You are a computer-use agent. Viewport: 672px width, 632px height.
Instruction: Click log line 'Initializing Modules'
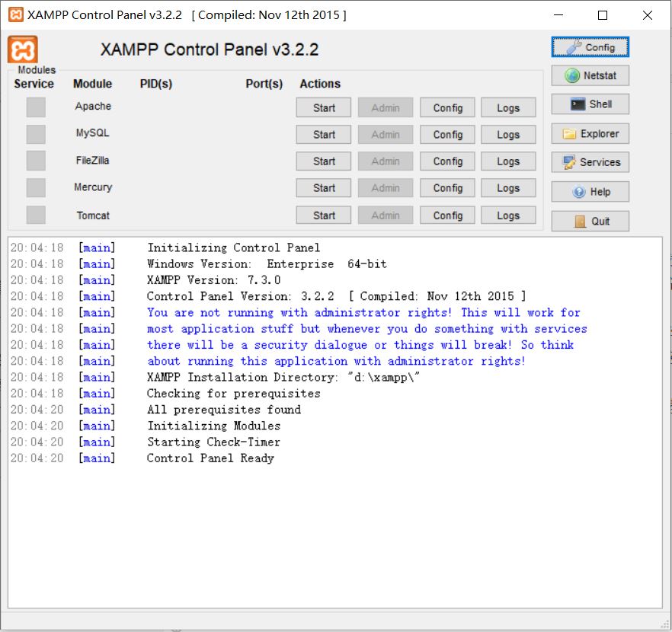[214, 426]
